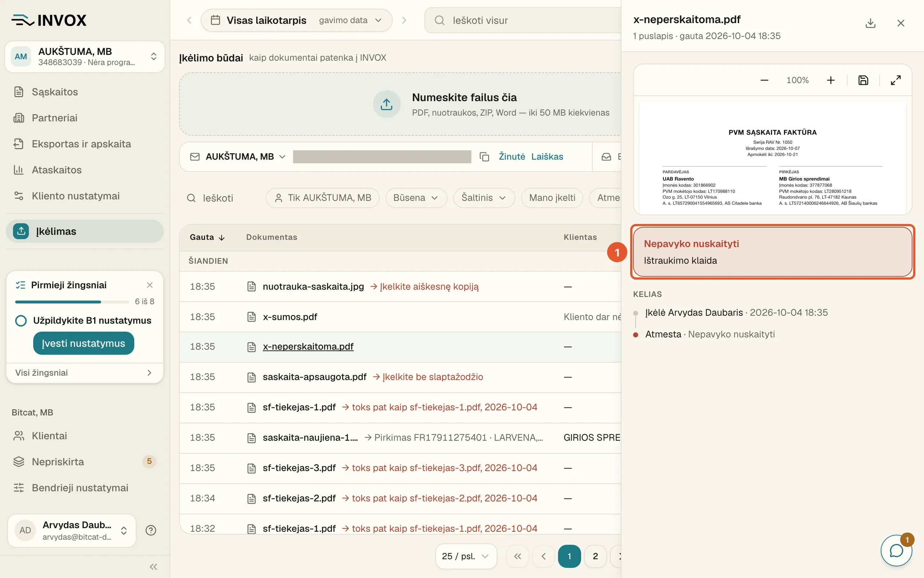Check off Užpildykite B1 nustatymus step circle

pos(21,320)
